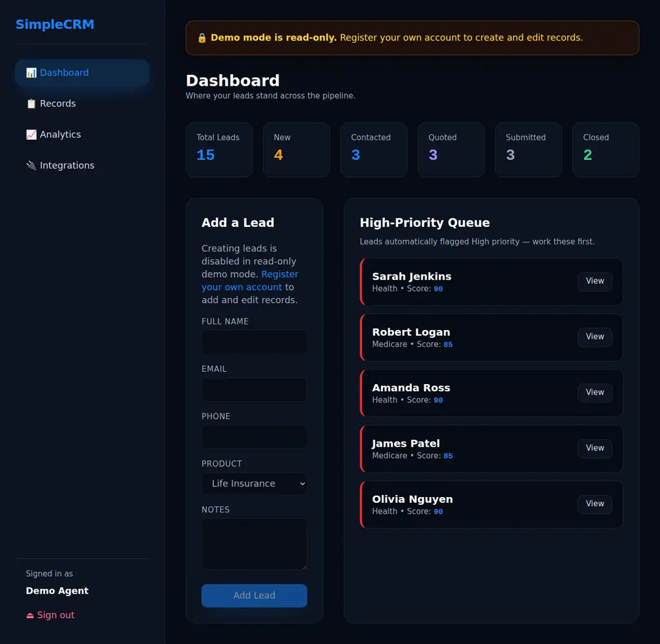Screen dimensions: 660x644
Task: Click the Sign out eject icon
Action: click(x=30, y=616)
